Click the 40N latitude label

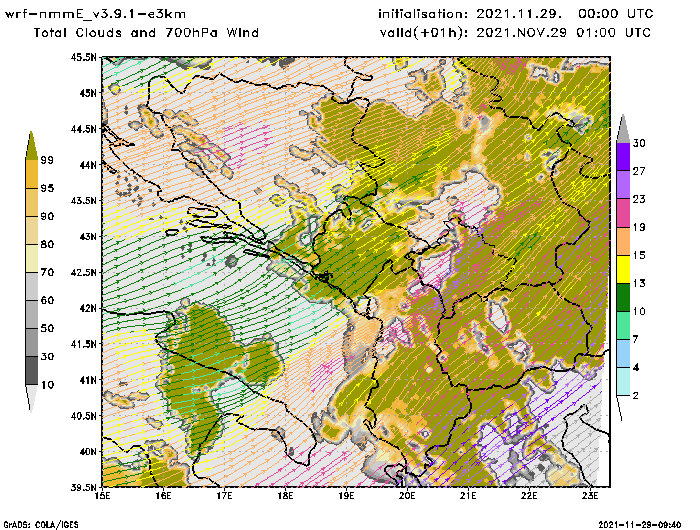click(x=88, y=451)
